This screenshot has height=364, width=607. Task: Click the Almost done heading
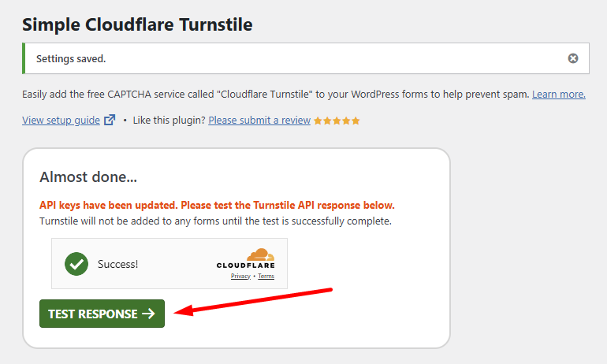coord(89,176)
